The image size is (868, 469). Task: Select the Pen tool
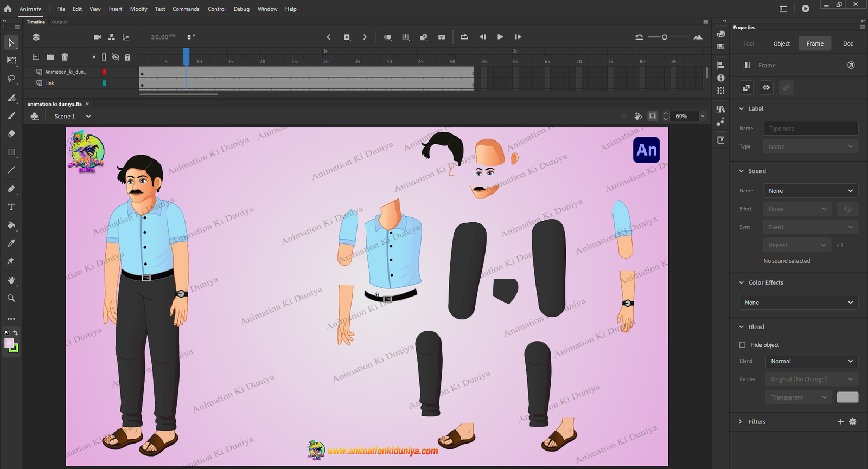[11, 189]
